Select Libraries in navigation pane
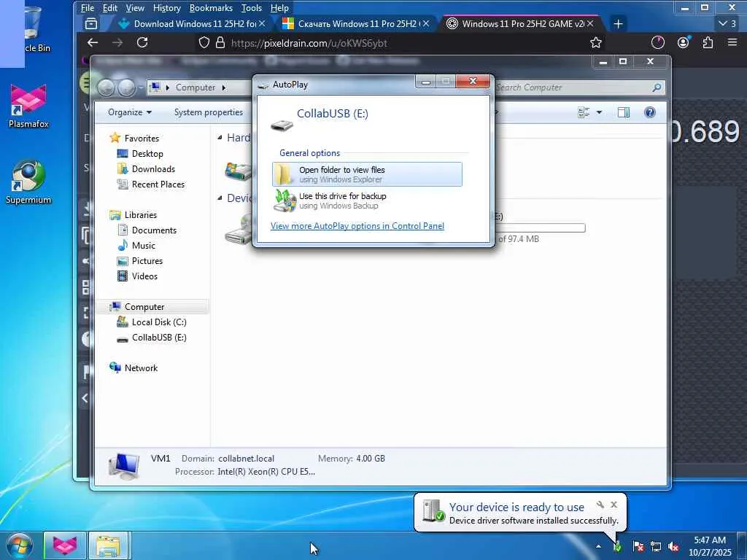747x560 pixels. point(141,215)
